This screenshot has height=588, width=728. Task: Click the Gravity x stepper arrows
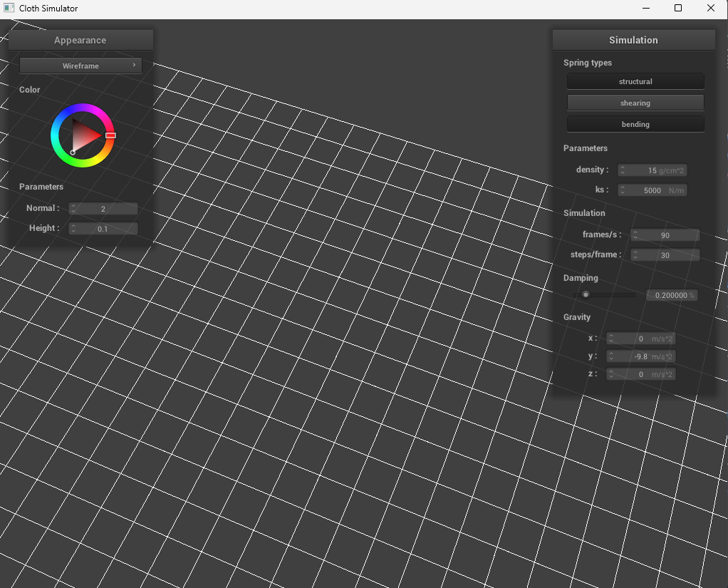point(611,339)
